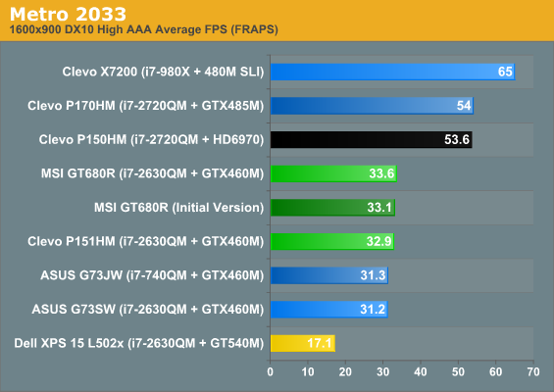This screenshot has height=392, width=554.
Task: Click the value 33.6 on the green bar
Action: click(381, 173)
